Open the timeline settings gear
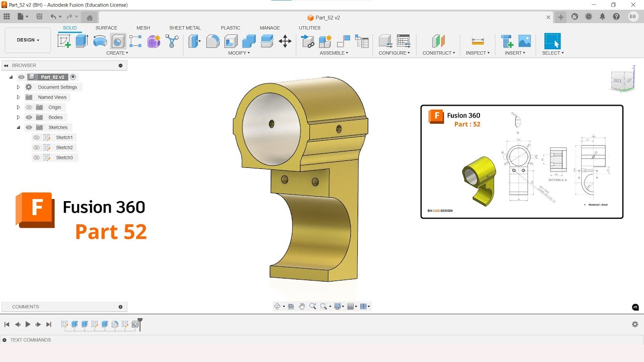 [x=635, y=324]
